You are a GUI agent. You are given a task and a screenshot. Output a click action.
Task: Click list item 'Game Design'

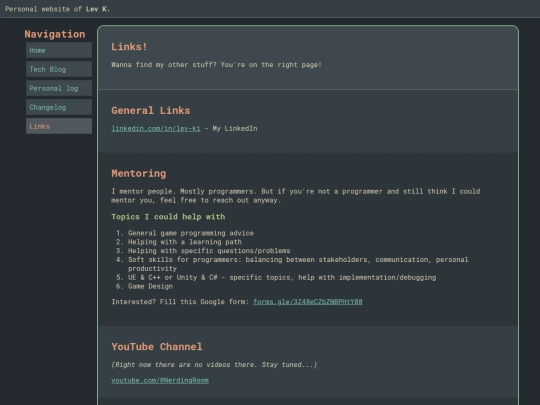click(150, 286)
